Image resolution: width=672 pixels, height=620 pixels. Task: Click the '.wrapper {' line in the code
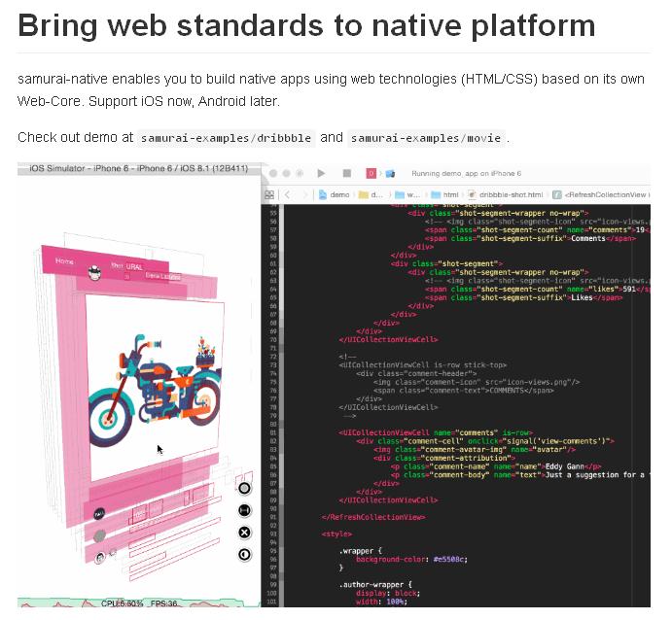[x=360, y=551]
